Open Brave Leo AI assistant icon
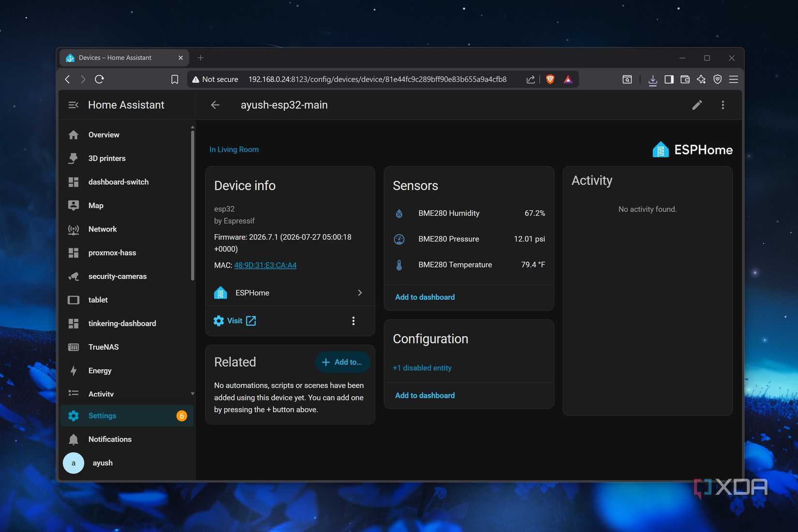 pyautogui.click(x=701, y=79)
